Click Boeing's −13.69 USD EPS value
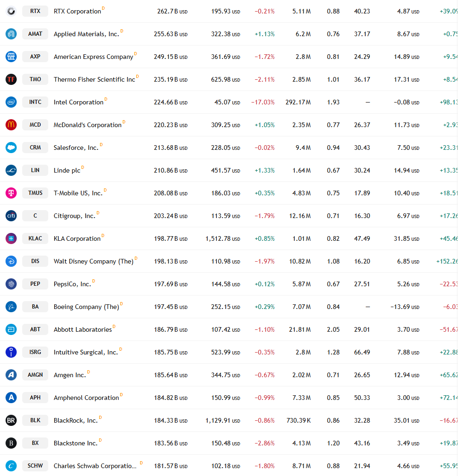Image resolution: width=458 pixels, height=476 pixels. pyautogui.click(x=405, y=307)
